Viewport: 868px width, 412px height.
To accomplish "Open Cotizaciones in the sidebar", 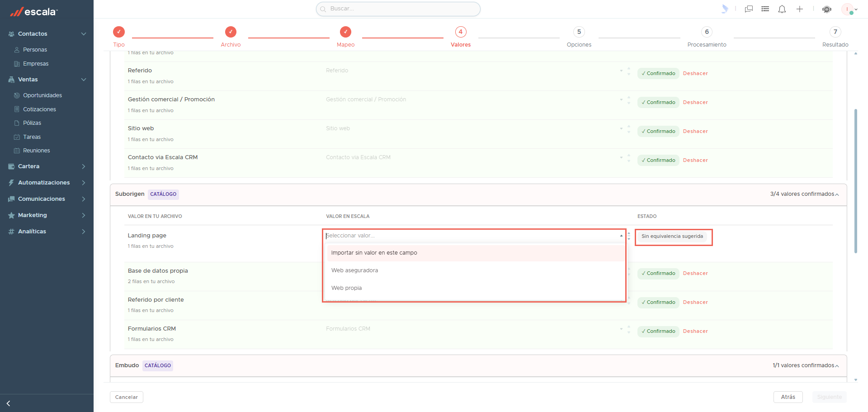I will coord(39,109).
